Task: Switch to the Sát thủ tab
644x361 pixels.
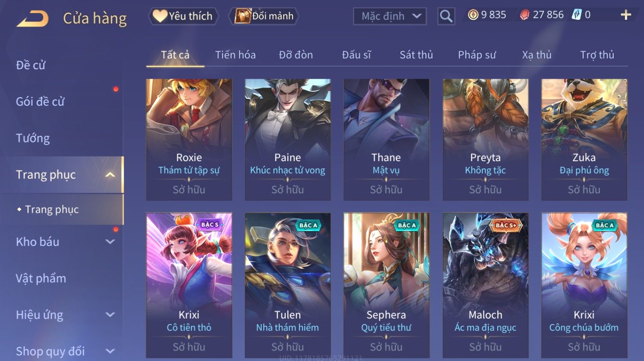Action: (416, 55)
